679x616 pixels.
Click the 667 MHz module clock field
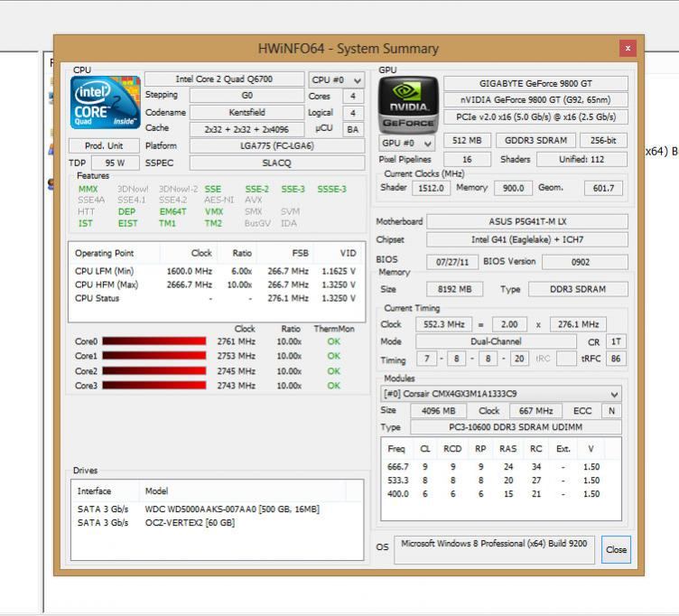click(535, 411)
